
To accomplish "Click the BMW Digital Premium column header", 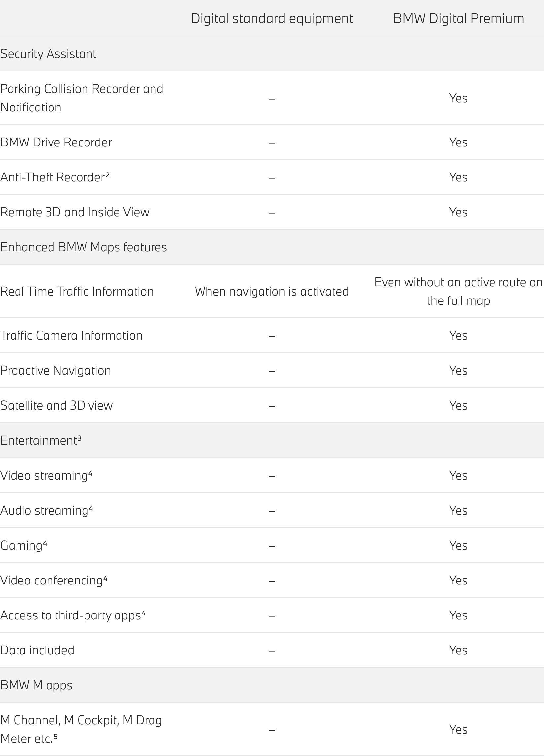I will pos(458,19).
